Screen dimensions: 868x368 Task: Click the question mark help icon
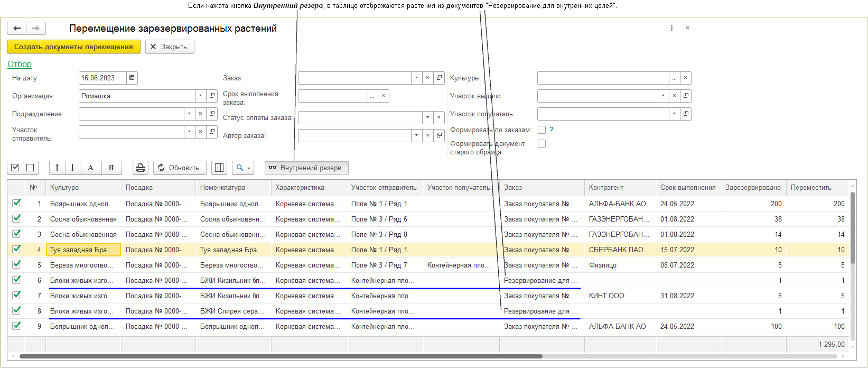point(552,130)
